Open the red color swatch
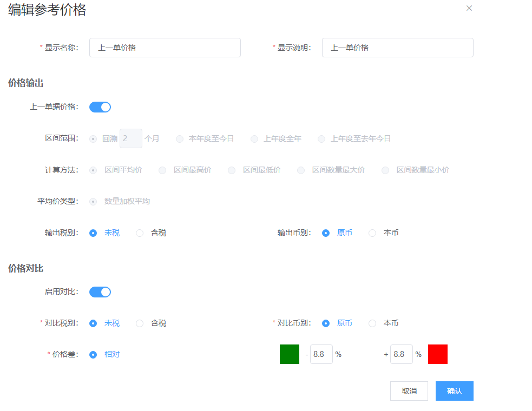This screenshot has width=532, height=411. pos(438,354)
